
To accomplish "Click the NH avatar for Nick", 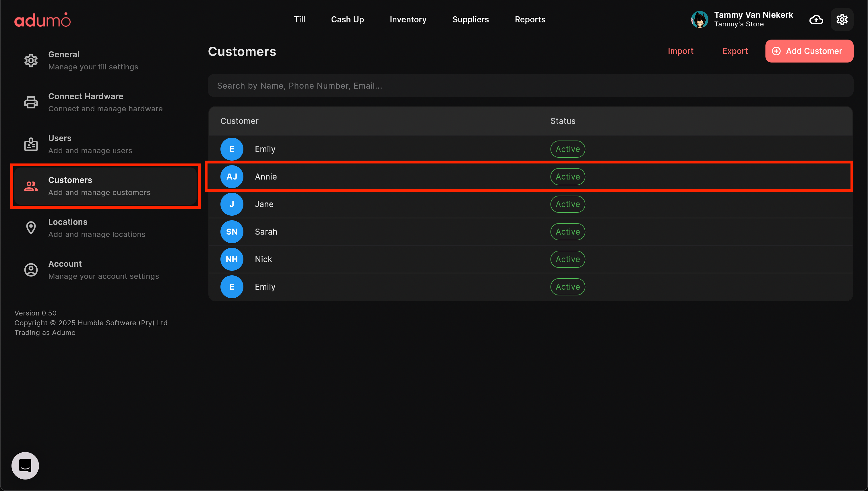I will click(232, 259).
